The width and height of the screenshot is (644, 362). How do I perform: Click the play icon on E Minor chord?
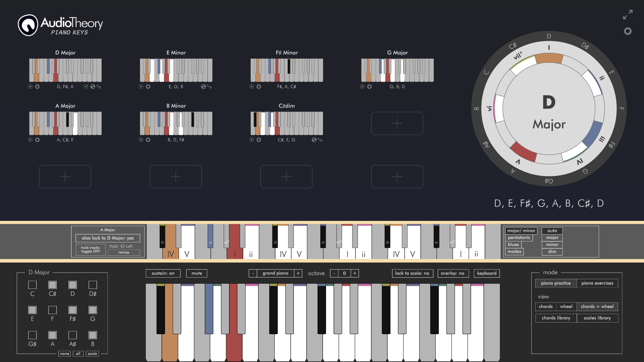pyautogui.click(x=142, y=86)
